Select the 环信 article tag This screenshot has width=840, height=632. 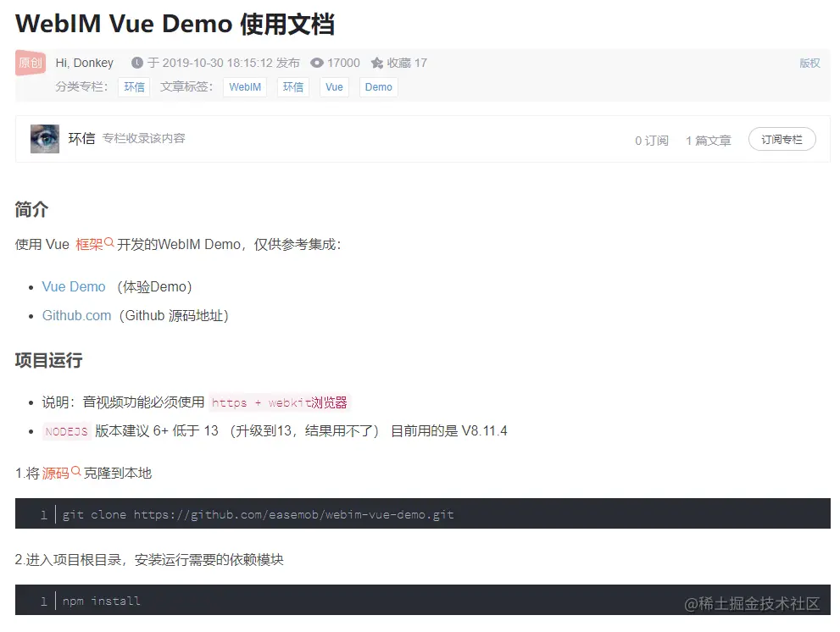293,86
